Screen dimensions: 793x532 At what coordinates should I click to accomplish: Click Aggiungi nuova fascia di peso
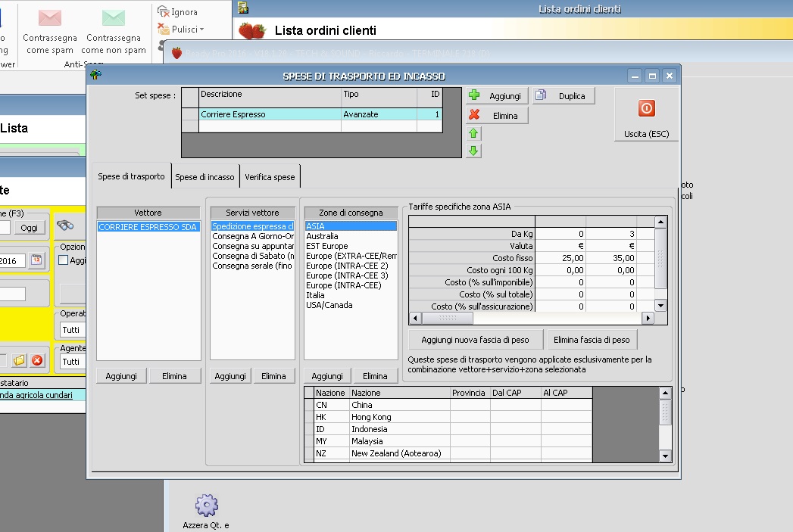coord(476,339)
